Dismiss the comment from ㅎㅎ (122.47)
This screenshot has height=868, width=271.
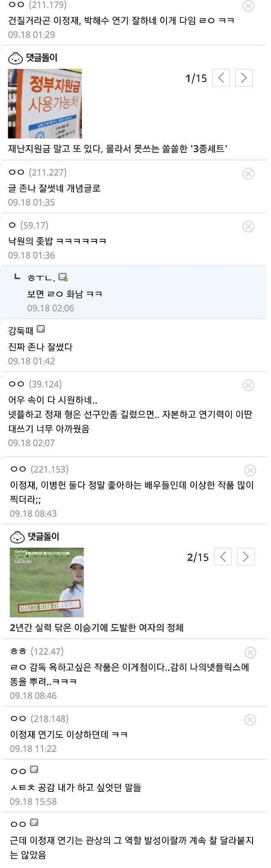(250, 652)
